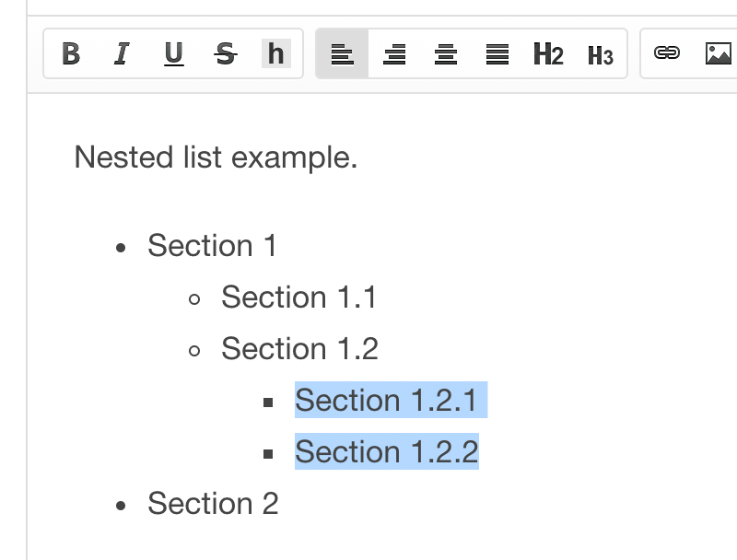The image size is (737, 560).
Task: Justify the text alignment
Action: 497,53
